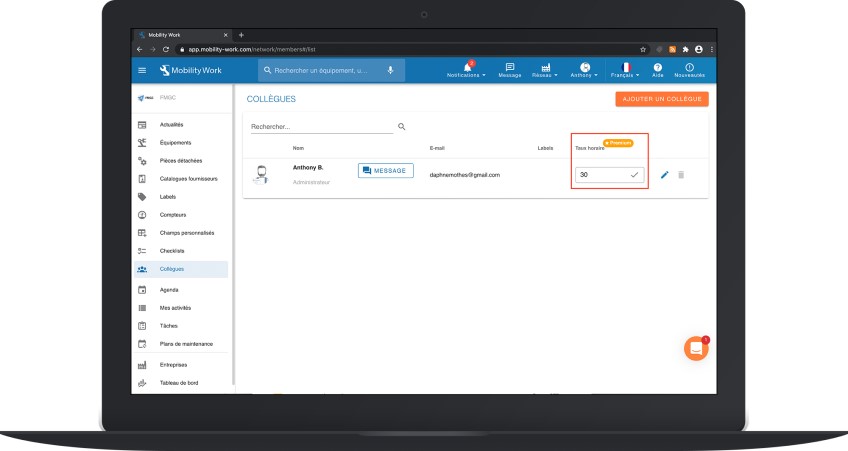The width and height of the screenshot is (848, 451).
Task: Open the orange chat support bubble
Action: (696, 348)
